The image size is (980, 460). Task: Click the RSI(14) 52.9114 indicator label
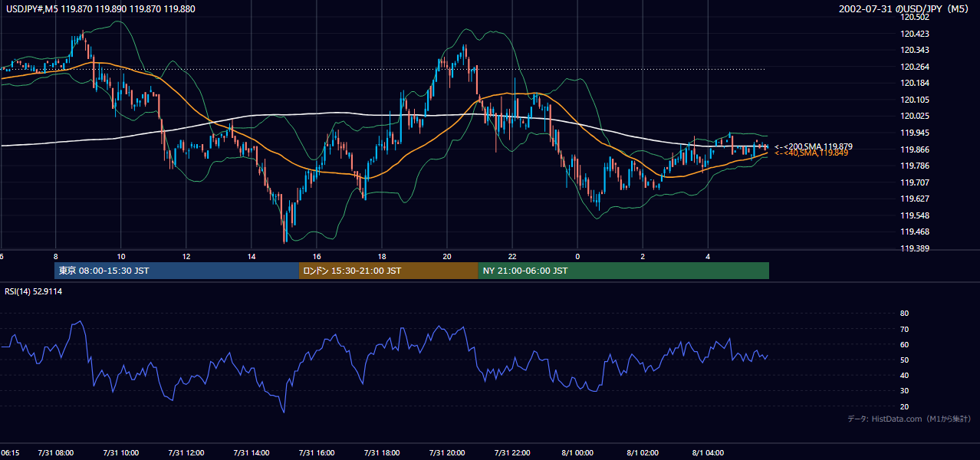coord(34,291)
